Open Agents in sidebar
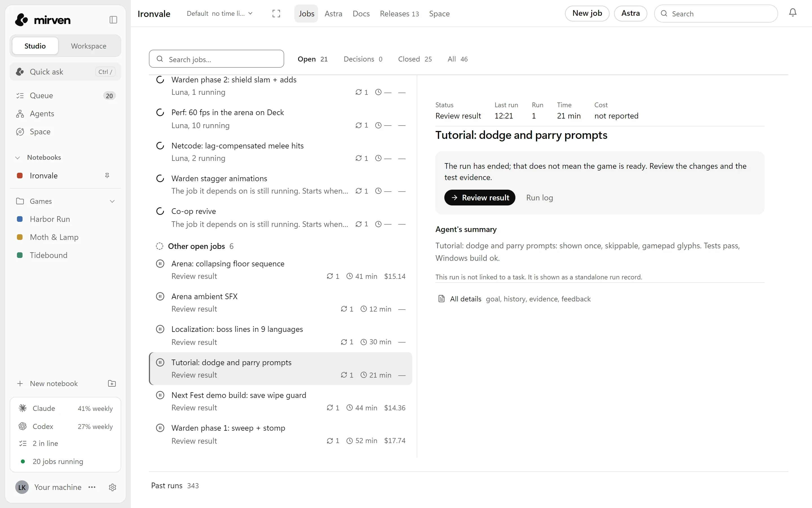This screenshot has width=812, height=508. (x=65, y=113)
